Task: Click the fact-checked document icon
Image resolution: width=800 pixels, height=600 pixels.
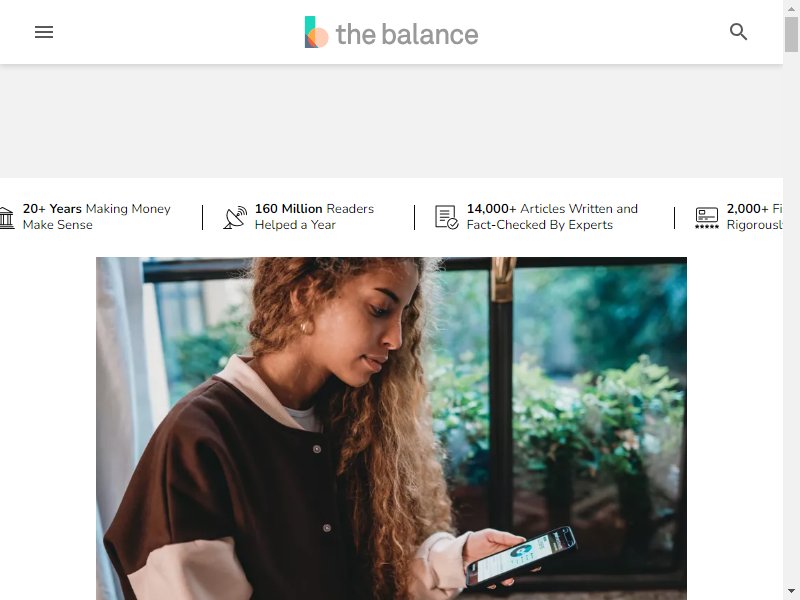Action: click(x=446, y=217)
